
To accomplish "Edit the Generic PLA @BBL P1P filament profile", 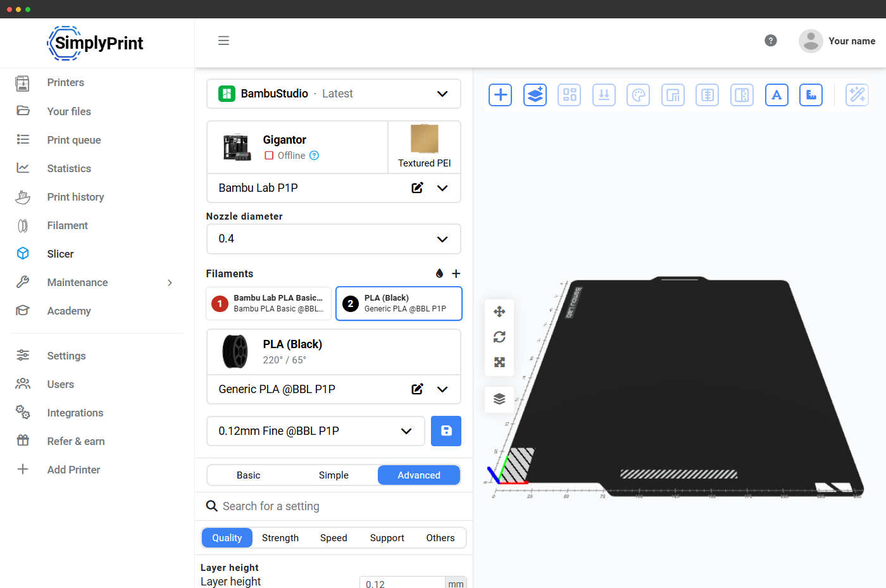I will 418,389.
